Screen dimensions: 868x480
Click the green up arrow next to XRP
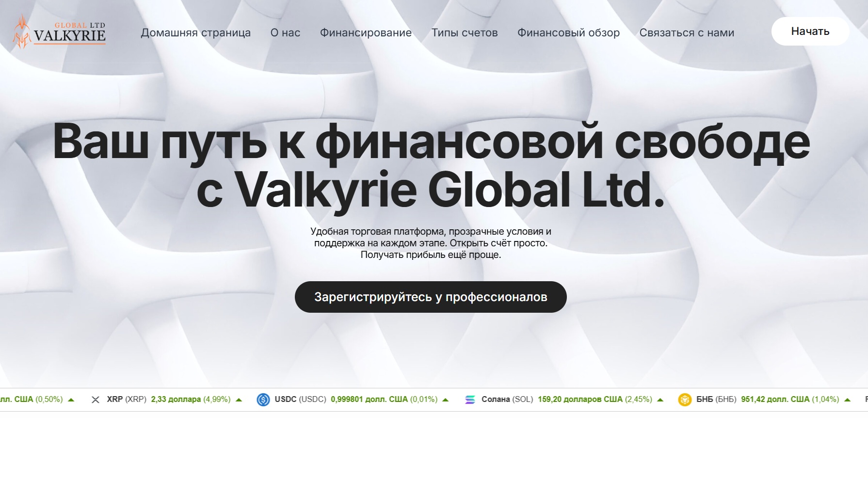(238, 400)
